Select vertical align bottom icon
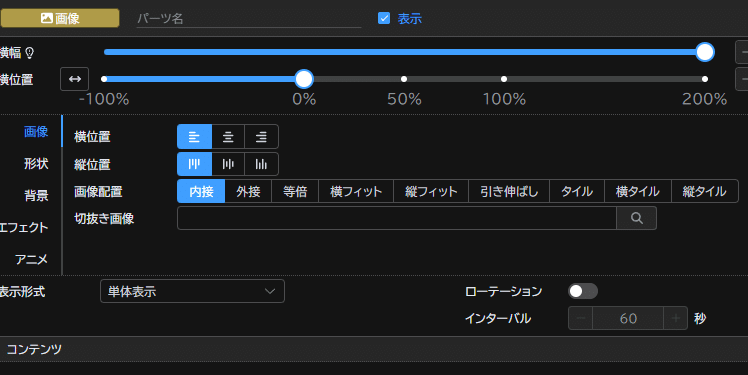 pyautogui.click(x=261, y=164)
